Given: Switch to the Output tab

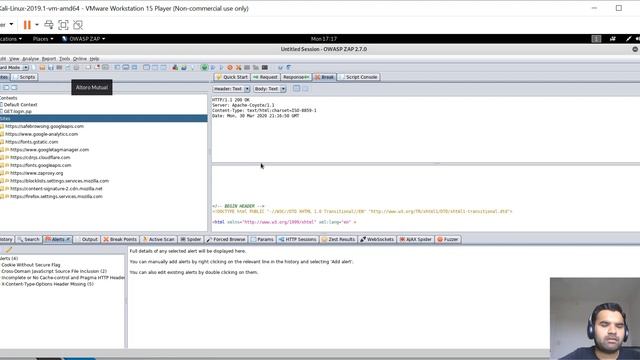Looking at the screenshot, I should (x=87, y=239).
